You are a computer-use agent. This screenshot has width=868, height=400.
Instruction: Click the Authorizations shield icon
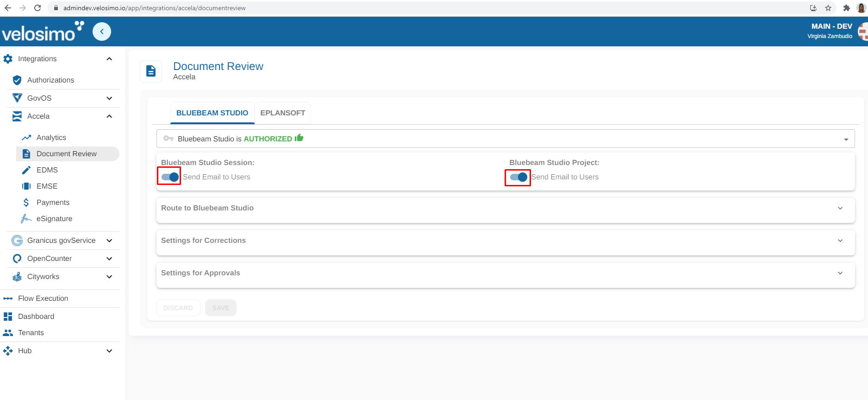click(17, 80)
